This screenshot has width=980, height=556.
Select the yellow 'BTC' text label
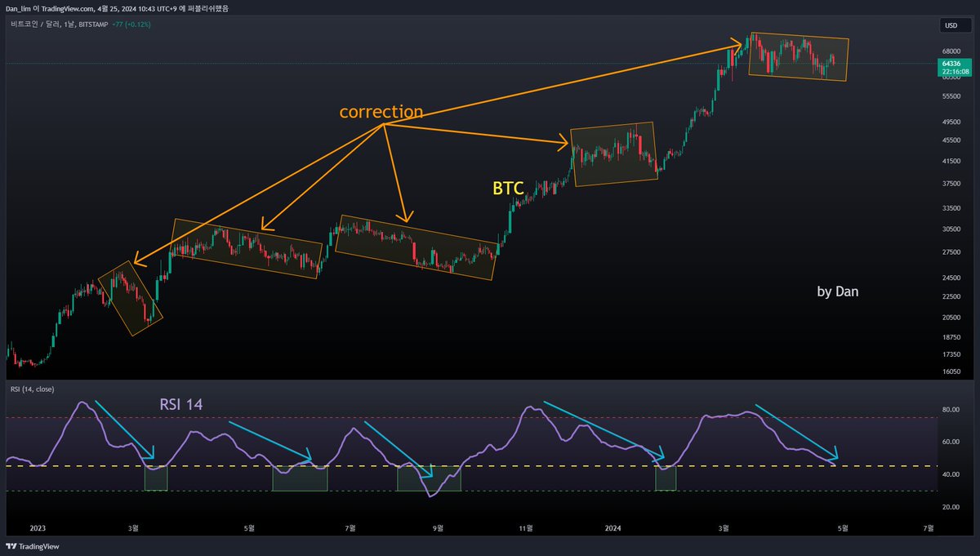click(508, 189)
